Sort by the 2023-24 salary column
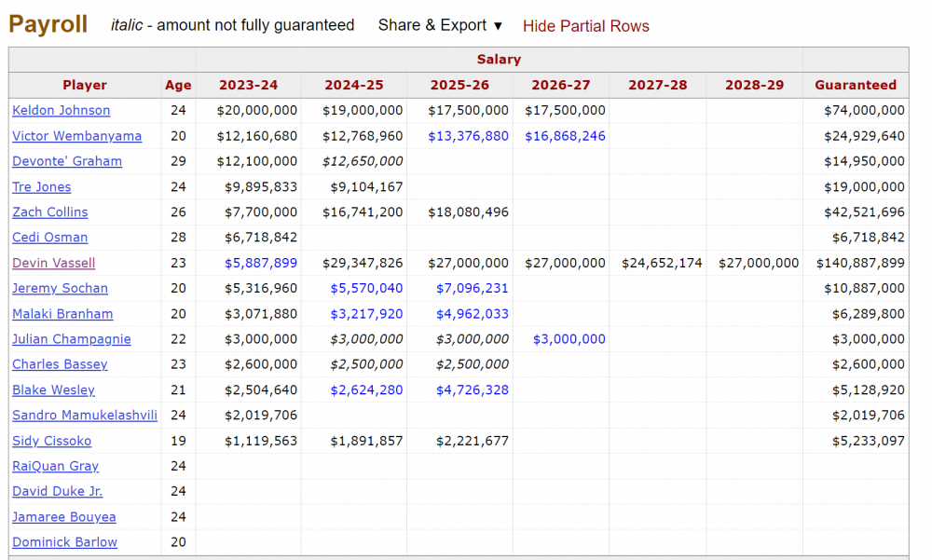The image size is (932, 560). pyautogui.click(x=248, y=85)
